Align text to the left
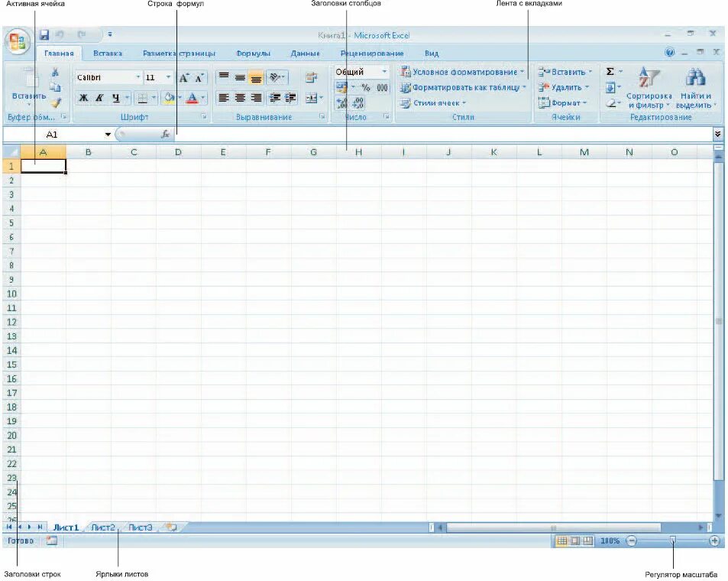Image resolution: width=728 pixels, height=581 pixels. point(224,98)
